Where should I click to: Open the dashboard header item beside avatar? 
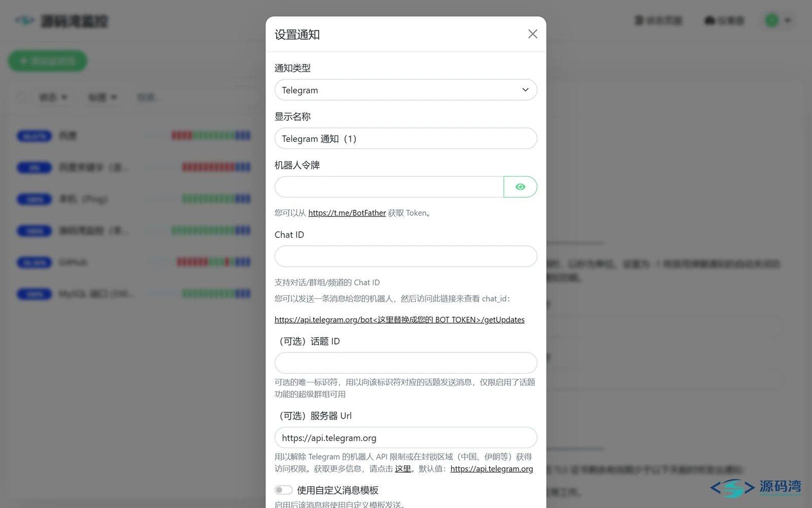(x=724, y=21)
